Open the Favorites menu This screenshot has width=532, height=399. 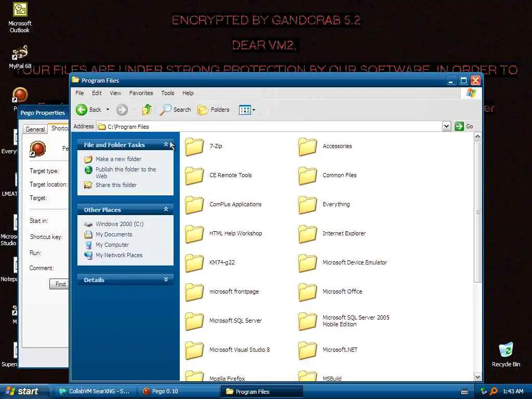[141, 93]
